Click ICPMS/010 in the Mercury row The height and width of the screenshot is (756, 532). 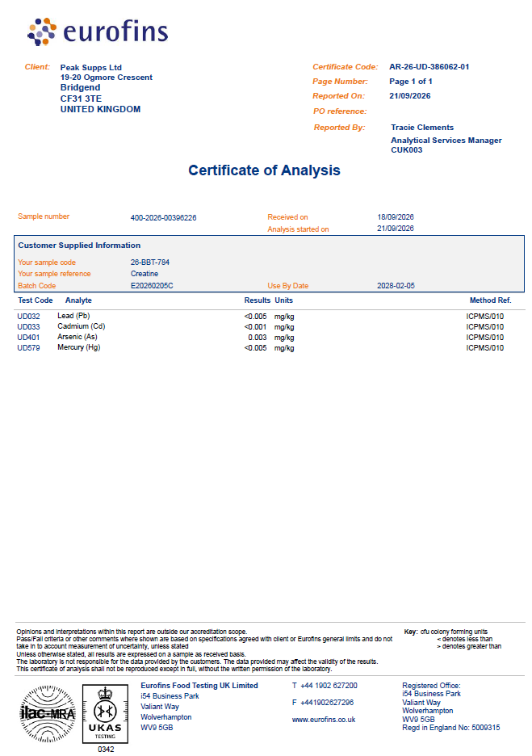(x=485, y=347)
